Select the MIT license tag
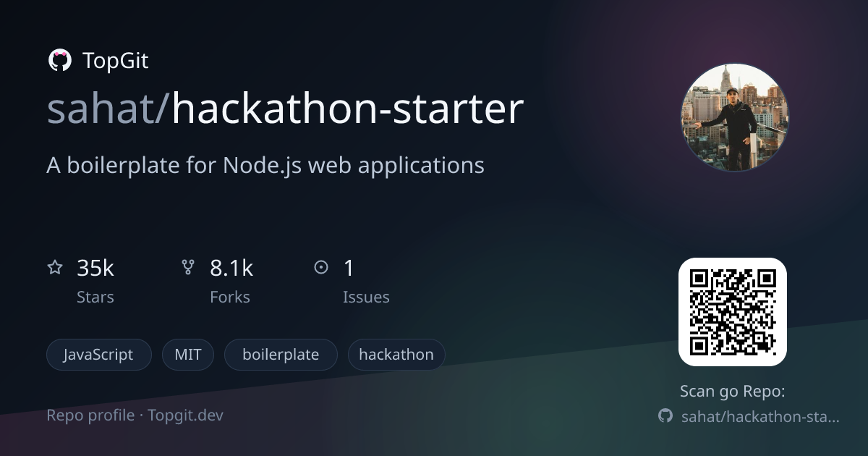 [x=188, y=355]
